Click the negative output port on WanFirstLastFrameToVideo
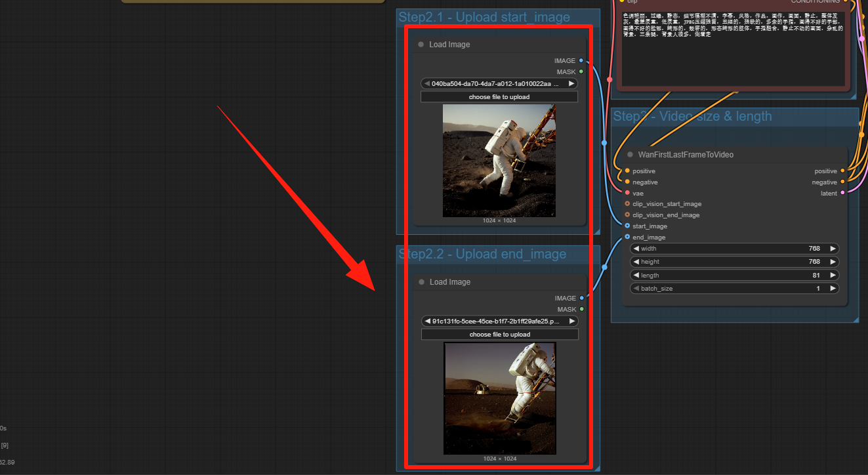 [843, 182]
